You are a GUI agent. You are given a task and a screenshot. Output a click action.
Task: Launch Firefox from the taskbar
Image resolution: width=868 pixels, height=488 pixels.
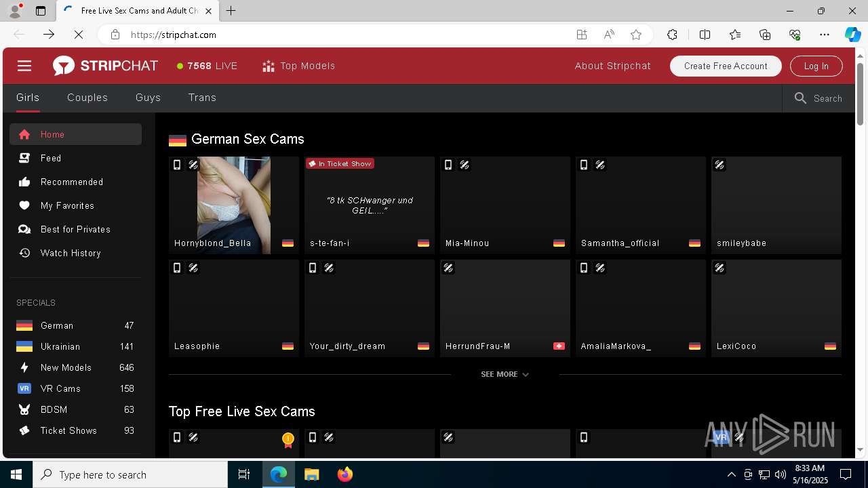[x=344, y=474]
